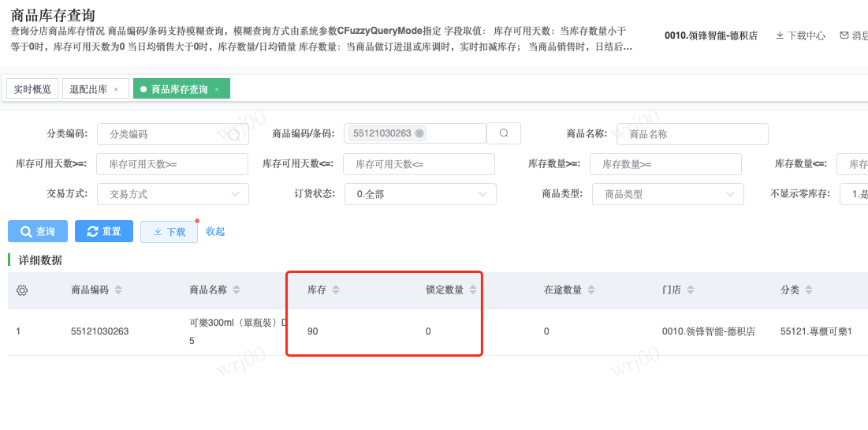
Task: Expand the 商品类型 dropdown
Action: (667, 194)
